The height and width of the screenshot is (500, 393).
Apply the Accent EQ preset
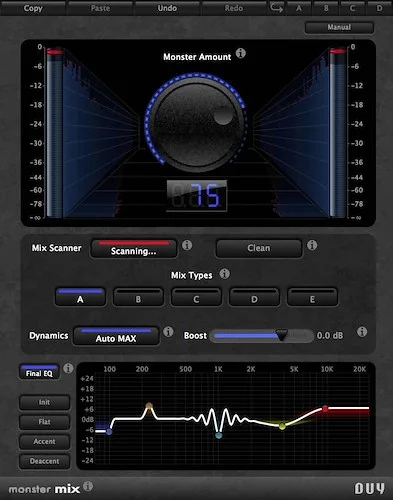coord(44,442)
